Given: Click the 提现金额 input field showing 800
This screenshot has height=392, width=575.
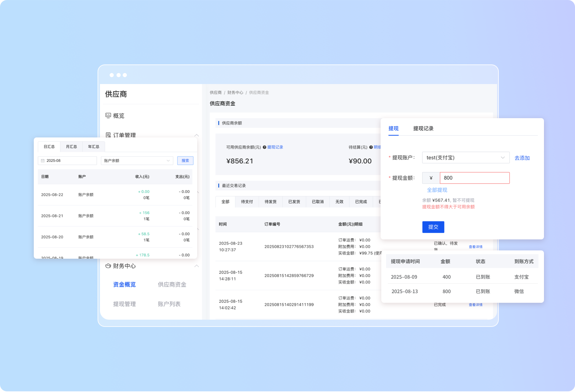Looking at the screenshot, I should coord(474,178).
